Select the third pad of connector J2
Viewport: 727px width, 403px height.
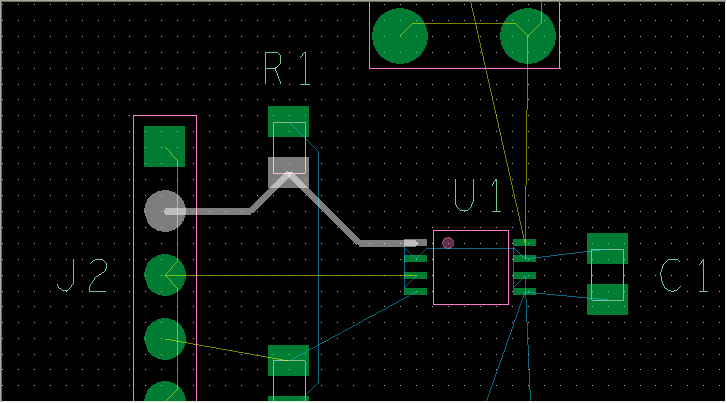point(164,274)
